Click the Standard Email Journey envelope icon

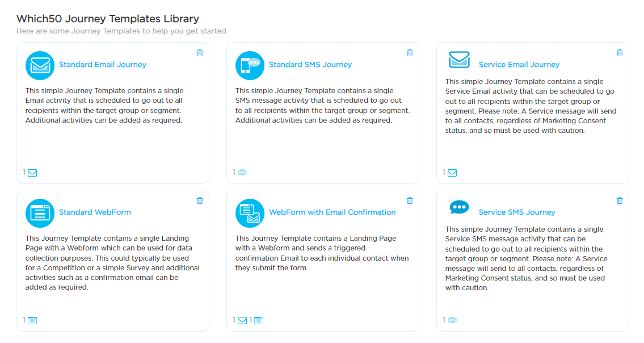pos(40,65)
